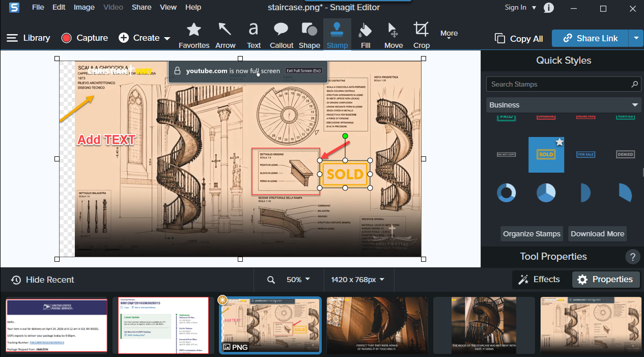
Task: Select the current staircase PNG thumbnail
Action: 270,325
